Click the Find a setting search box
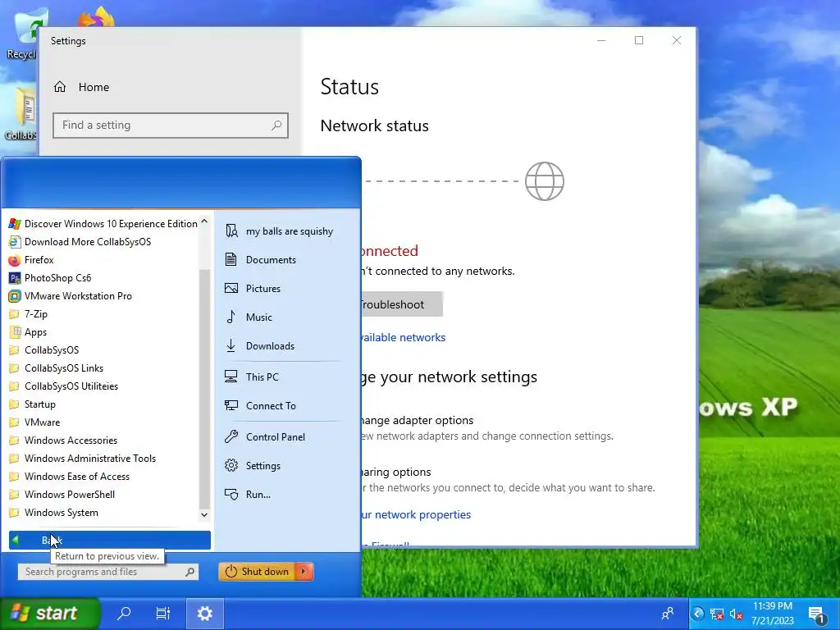The width and height of the screenshot is (840, 630). [171, 126]
